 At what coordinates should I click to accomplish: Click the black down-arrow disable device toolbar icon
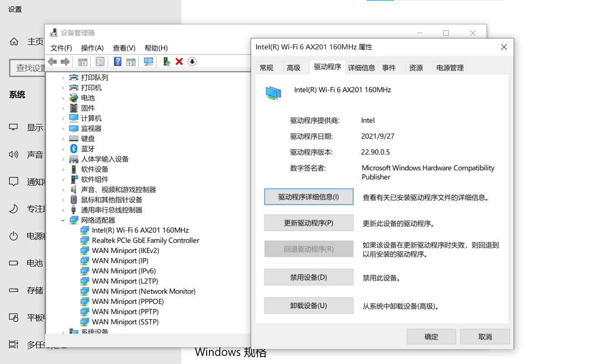pos(192,62)
